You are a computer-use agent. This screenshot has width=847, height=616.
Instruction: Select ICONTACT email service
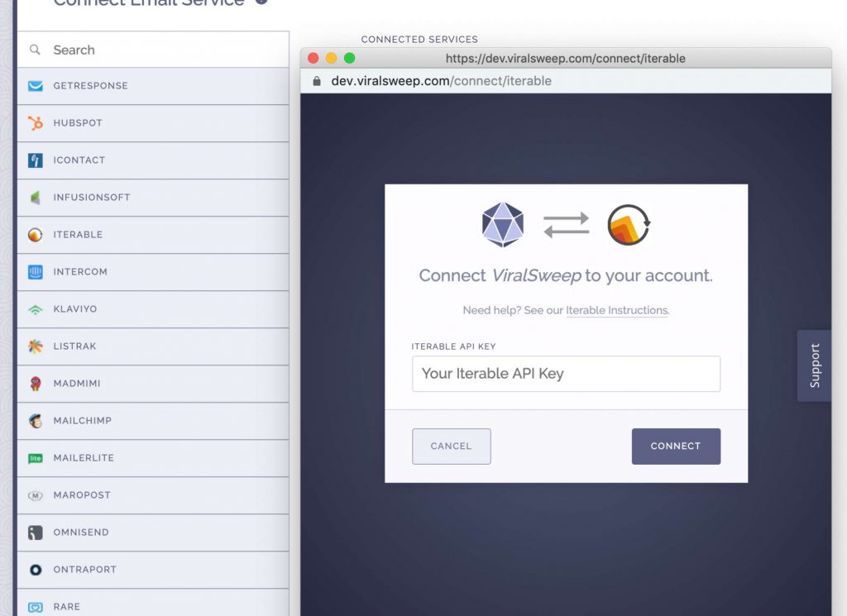153,160
